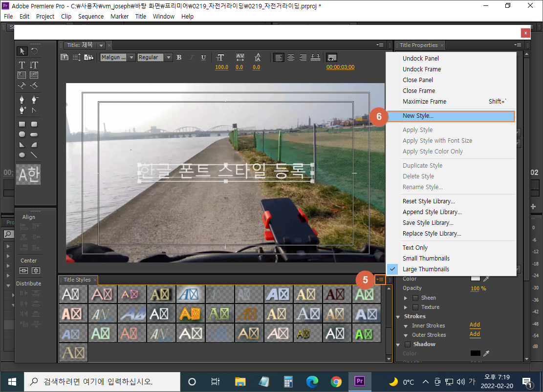The height and width of the screenshot is (392, 543).
Task: Center-align the title text
Action: click(x=291, y=58)
